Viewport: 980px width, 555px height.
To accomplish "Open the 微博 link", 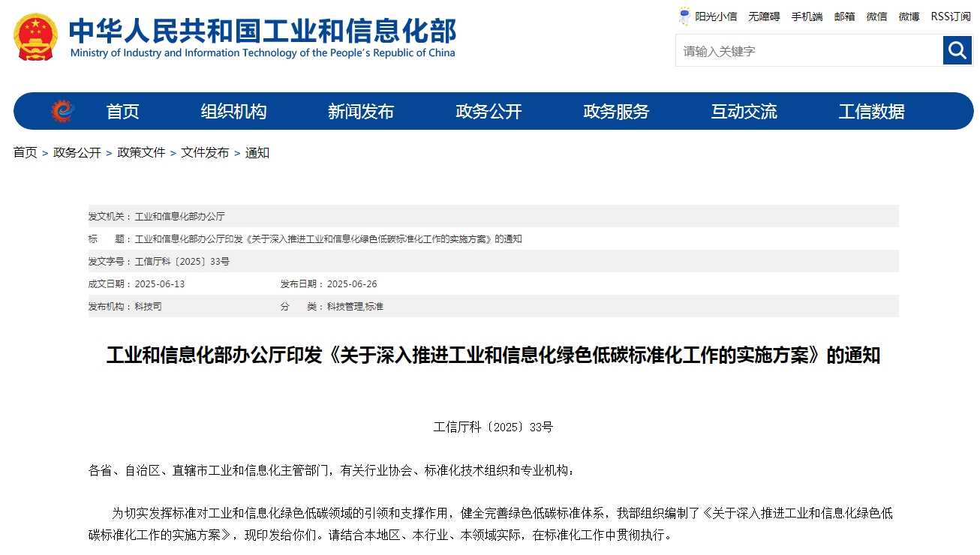I will (909, 16).
